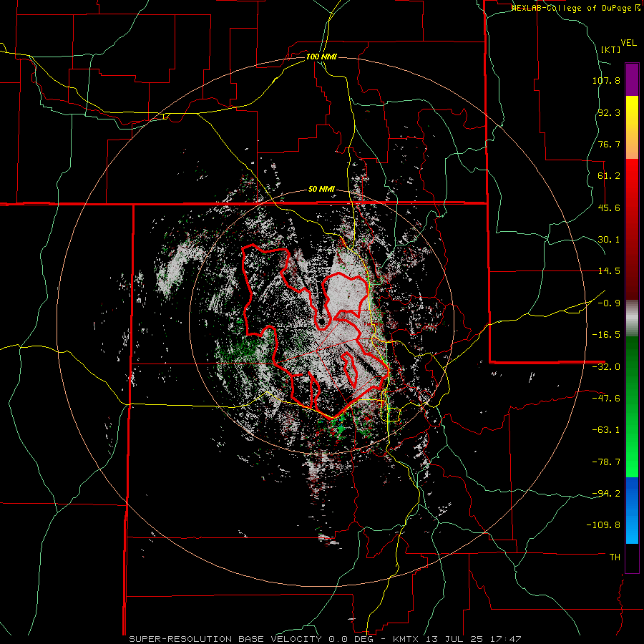This screenshot has width=644, height=644.
Task: Click the blue segment of the color bar
Action: point(632,510)
